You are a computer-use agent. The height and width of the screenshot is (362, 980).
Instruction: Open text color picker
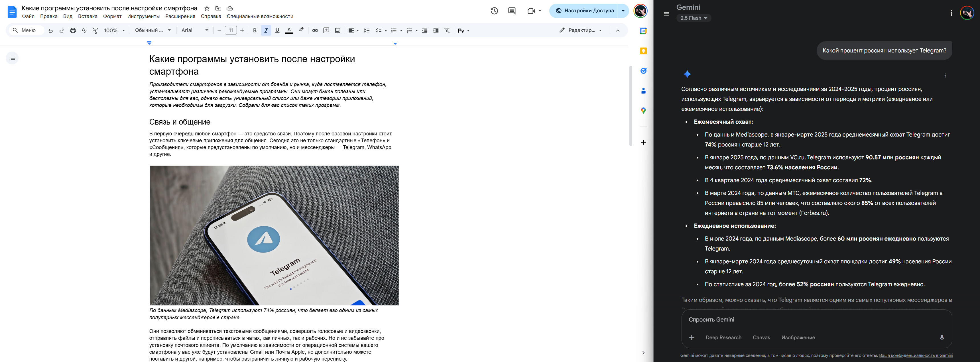(x=289, y=30)
